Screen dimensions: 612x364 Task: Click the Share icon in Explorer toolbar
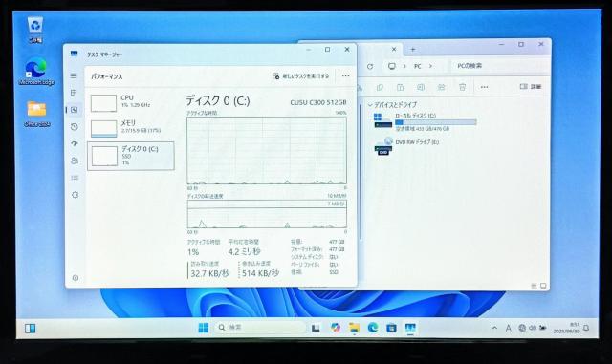point(442,87)
